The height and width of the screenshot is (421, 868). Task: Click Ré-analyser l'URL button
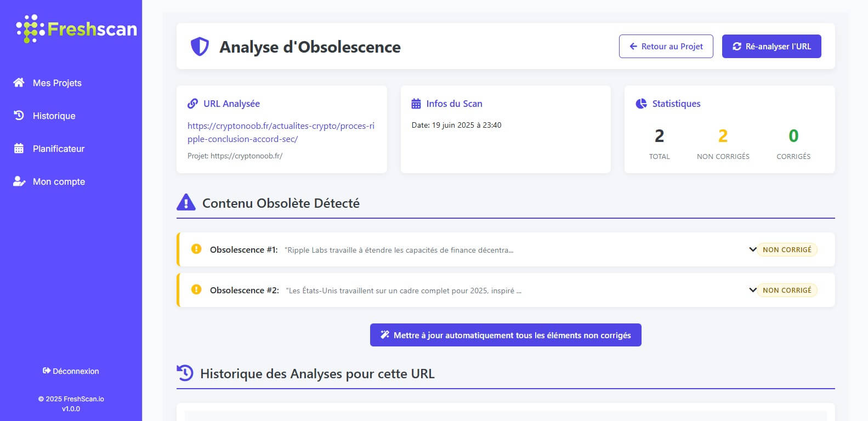pyautogui.click(x=771, y=47)
